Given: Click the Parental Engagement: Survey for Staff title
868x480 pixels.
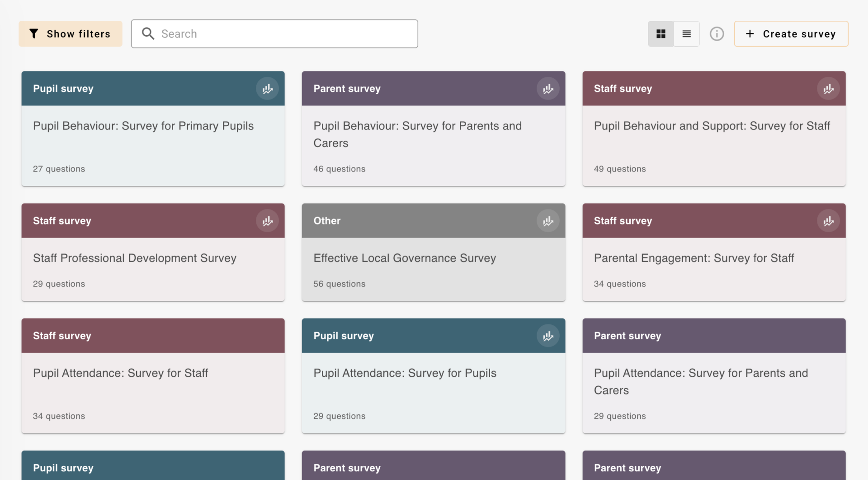Looking at the screenshot, I should point(693,258).
